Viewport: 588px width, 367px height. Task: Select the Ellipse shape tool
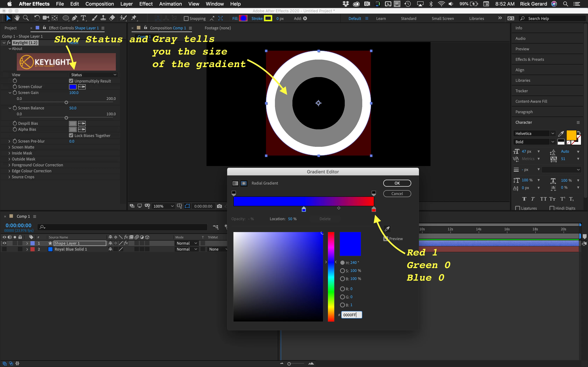(x=66, y=18)
